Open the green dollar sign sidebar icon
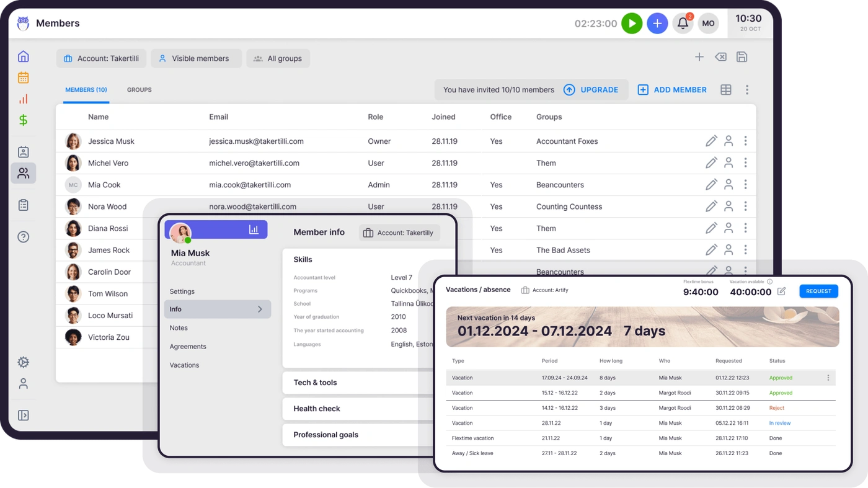 [x=23, y=120]
